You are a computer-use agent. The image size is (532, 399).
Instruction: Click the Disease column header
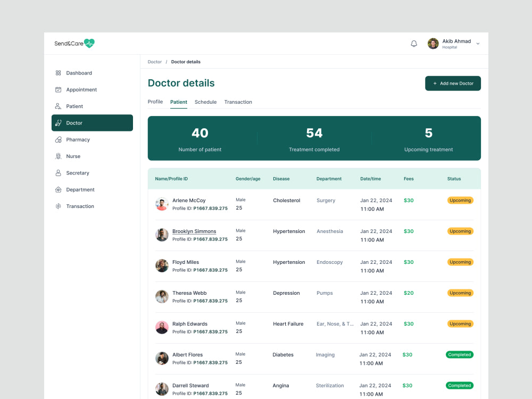click(x=281, y=179)
